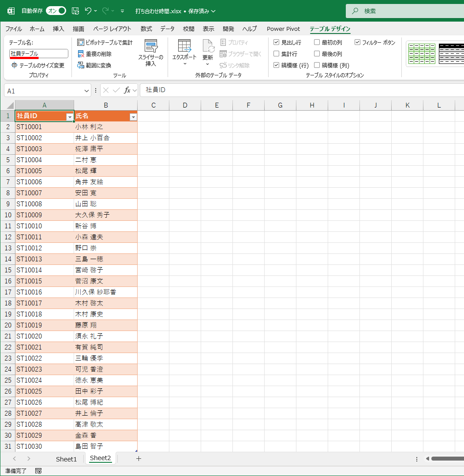The width and height of the screenshot is (464, 476).
Task: Select column header C
Action: point(153,105)
